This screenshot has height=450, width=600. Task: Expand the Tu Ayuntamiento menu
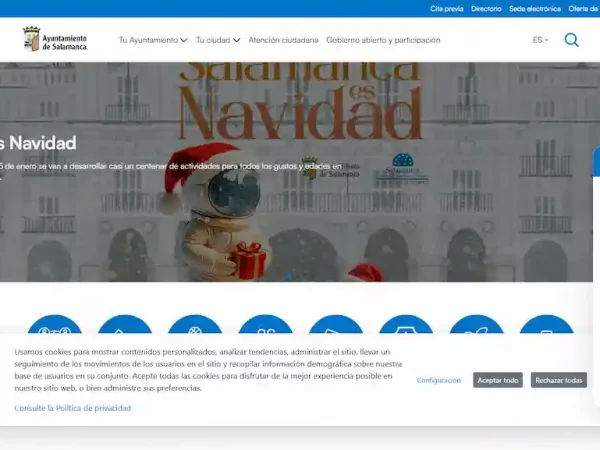coord(153,40)
